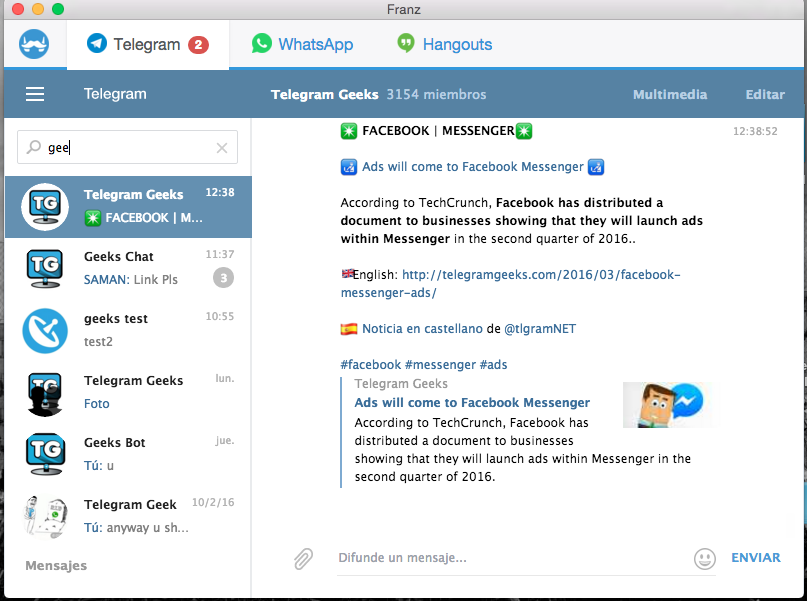Open the Ads will come to Facebook Messenger link

[x=472, y=167]
